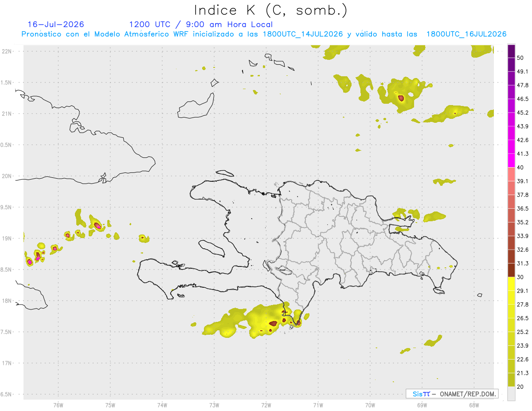Click the colorbar value "37.8"
532x411 pixels.
[523, 195]
